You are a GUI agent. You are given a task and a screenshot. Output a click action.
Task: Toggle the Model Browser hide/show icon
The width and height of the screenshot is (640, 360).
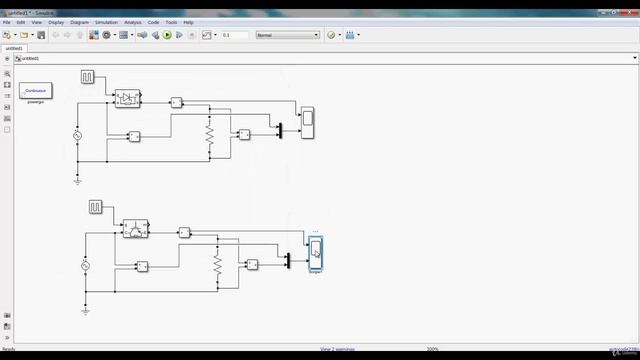tap(7, 59)
